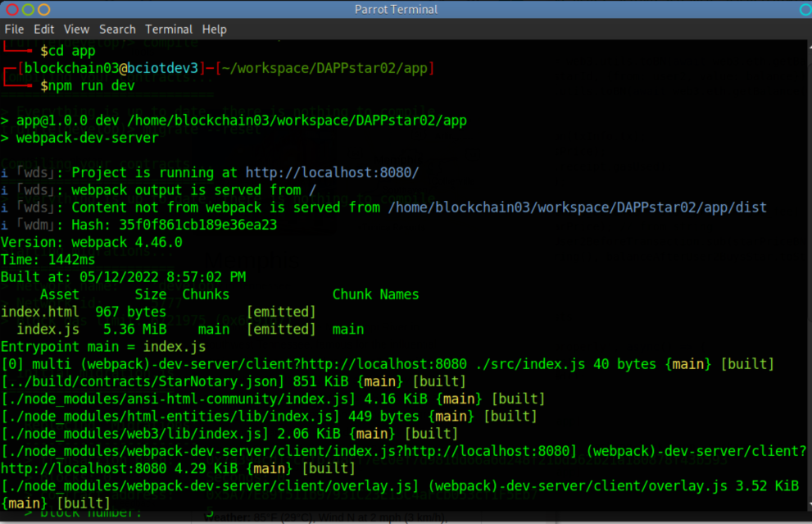Click the 'Asset' column header
Screen dimensions: 812x524
click(60, 294)
